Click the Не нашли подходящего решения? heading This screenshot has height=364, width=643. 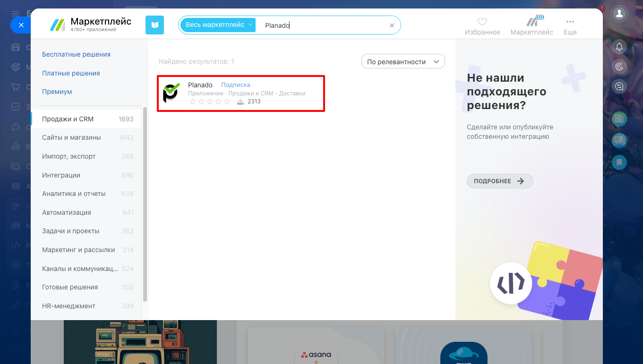506,92
